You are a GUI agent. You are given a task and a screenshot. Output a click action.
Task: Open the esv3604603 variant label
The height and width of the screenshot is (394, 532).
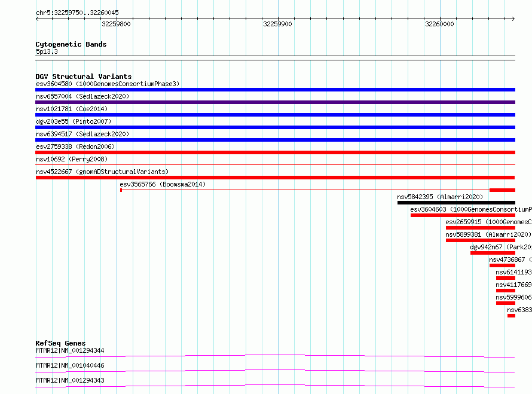click(x=471, y=209)
